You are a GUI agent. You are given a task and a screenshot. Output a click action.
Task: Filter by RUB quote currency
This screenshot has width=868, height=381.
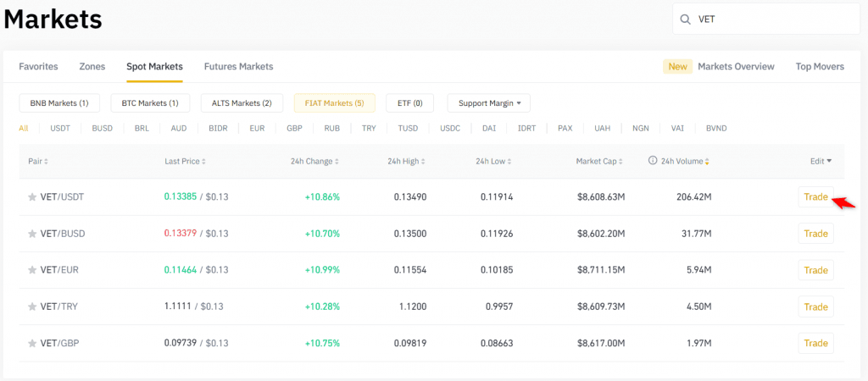coord(332,129)
